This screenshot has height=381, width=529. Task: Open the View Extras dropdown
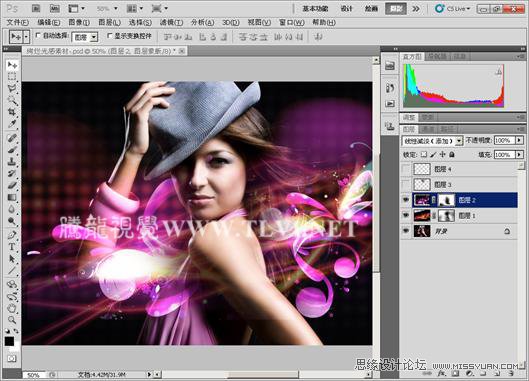77,8
